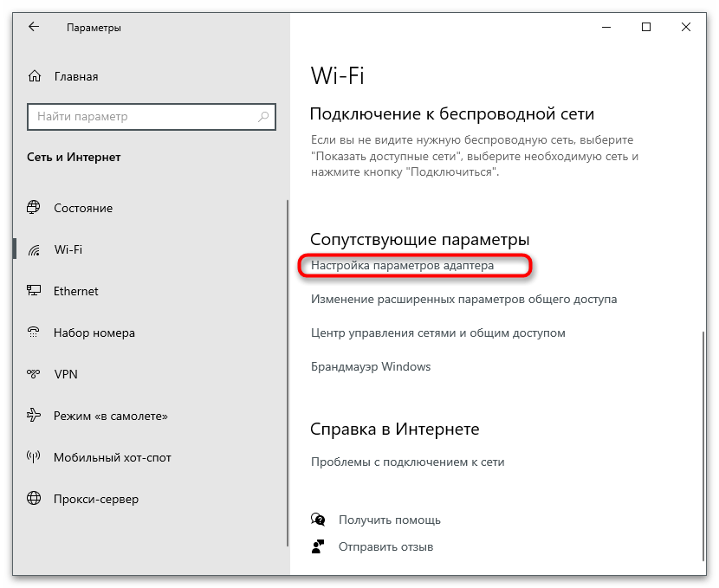This screenshot has width=719, height=588.
Task: Click Получить помощь link
Action: tap(389, 520)
